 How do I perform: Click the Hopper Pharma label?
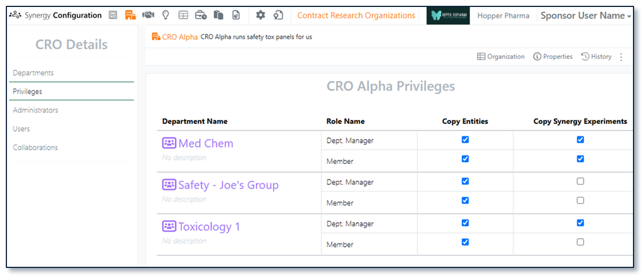click(503, 16)
